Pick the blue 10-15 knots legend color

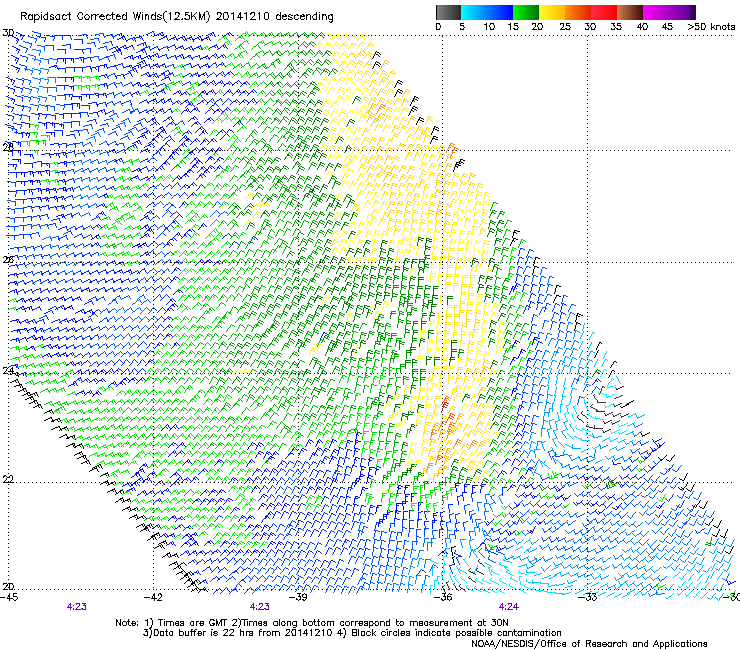pos(500,12)
